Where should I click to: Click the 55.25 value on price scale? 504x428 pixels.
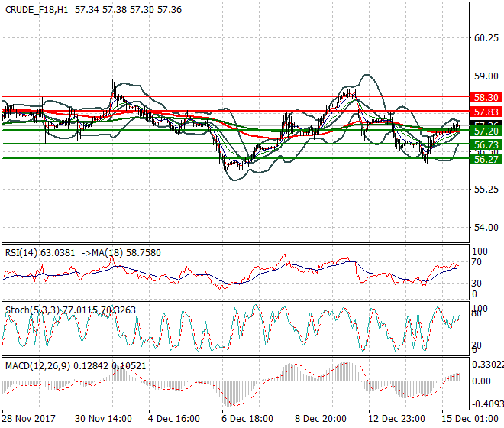(486, 189)
